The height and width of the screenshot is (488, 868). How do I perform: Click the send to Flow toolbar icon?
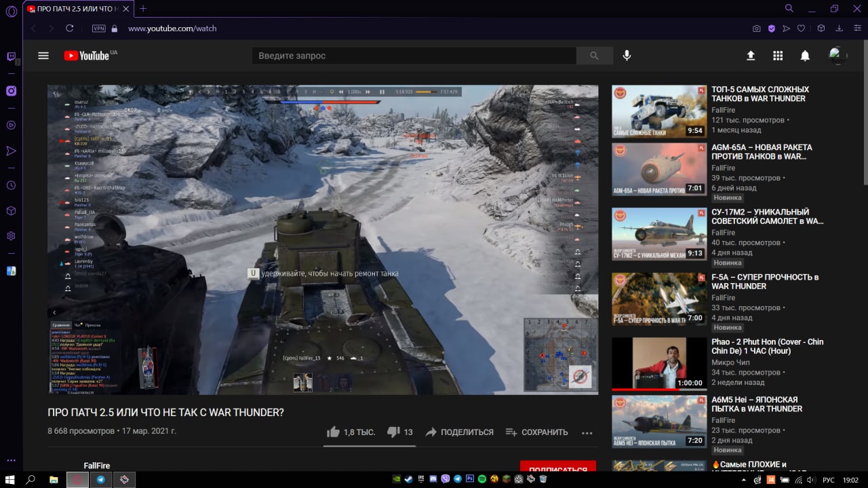[787, 29]
